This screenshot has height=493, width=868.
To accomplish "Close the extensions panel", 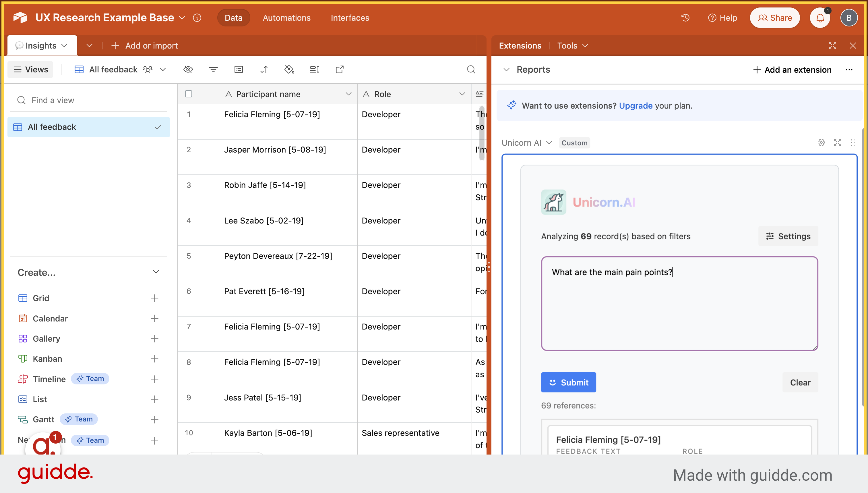I will click(853, 46).
